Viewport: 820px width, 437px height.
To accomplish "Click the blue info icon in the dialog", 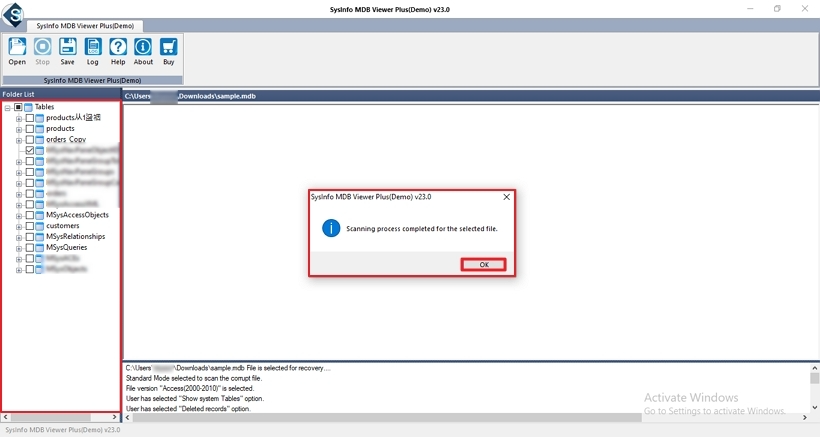I will (331, 228).
